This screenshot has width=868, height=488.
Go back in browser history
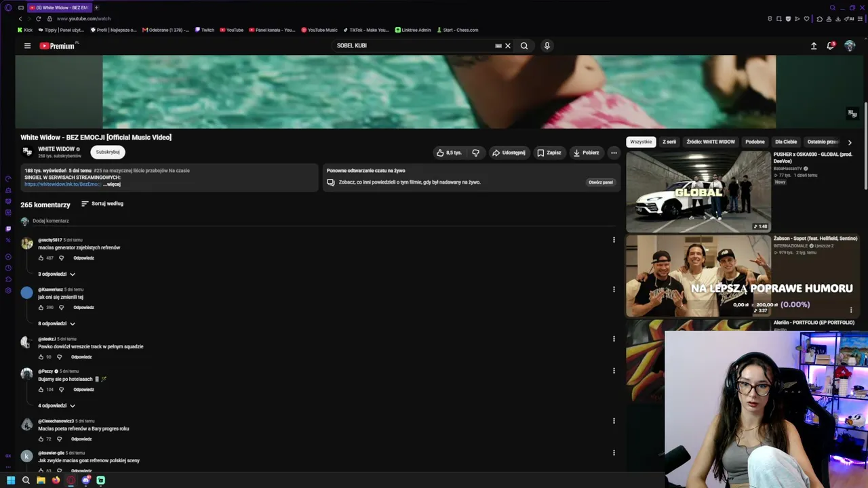[x=20, y=19]
